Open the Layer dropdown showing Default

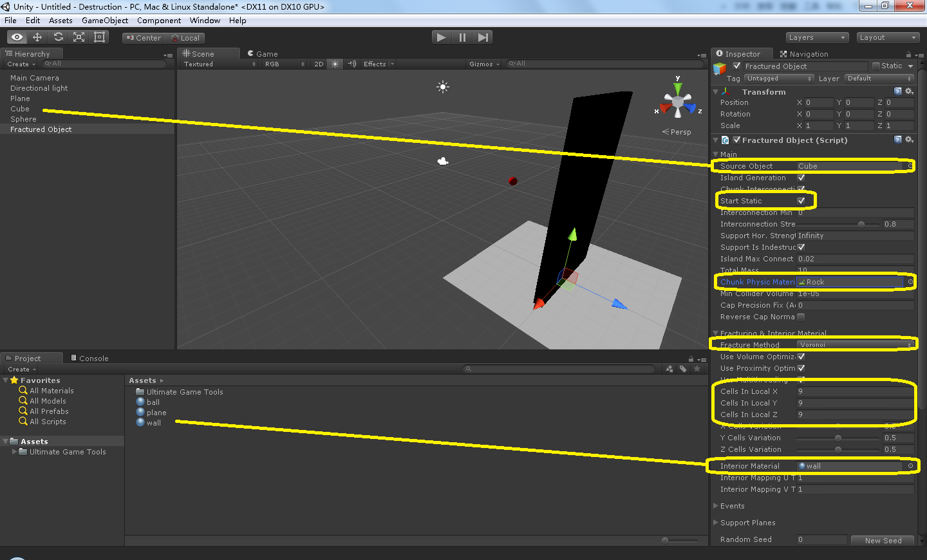[x=879, y=79]
